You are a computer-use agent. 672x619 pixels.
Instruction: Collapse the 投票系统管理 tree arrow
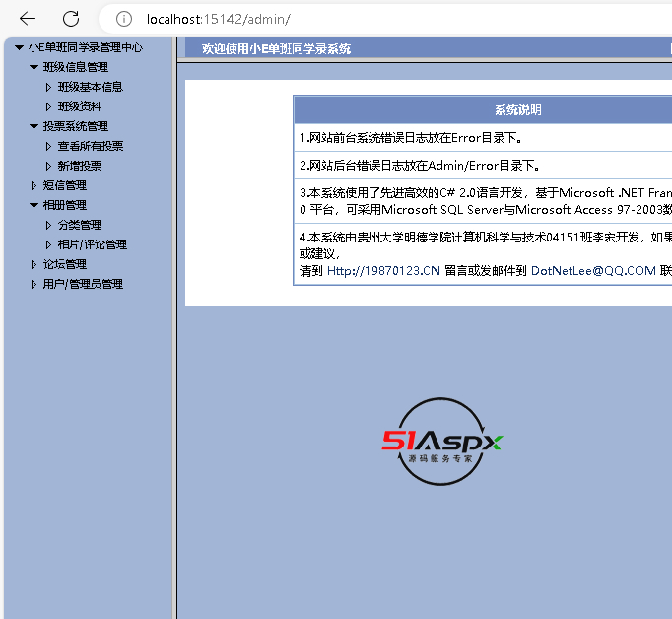pos(34,126)
